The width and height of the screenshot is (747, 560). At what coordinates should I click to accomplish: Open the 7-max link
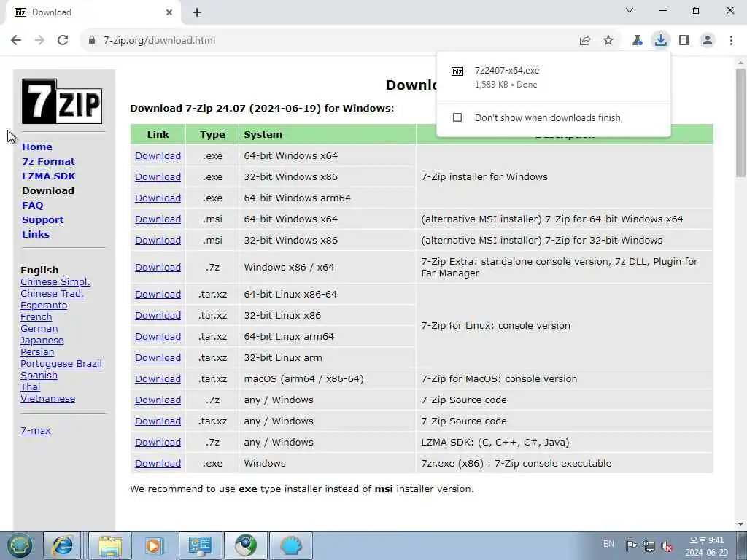pos(36,430)
